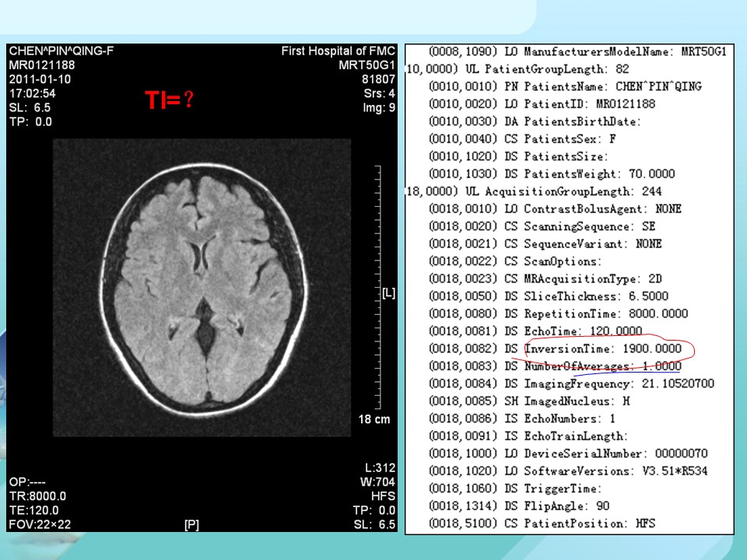
Task: Click the 18 cm scale label
Action: [374, 419]
